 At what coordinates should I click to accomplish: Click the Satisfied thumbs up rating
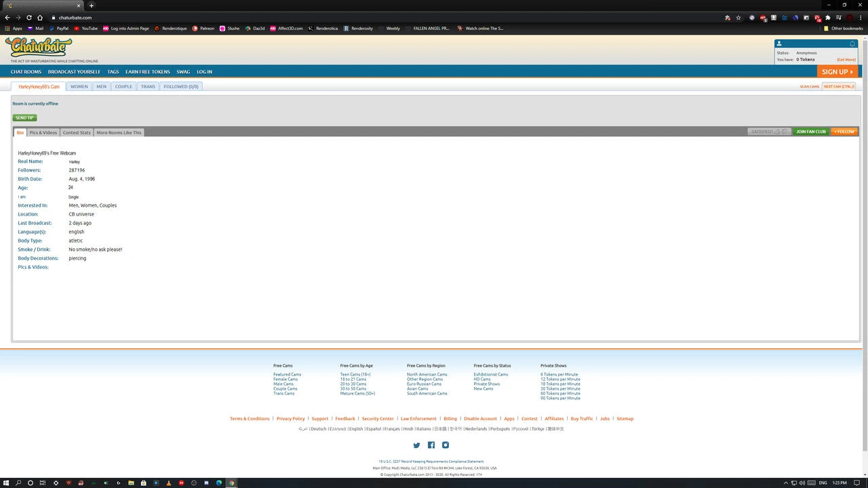click(x=777, y=131)
